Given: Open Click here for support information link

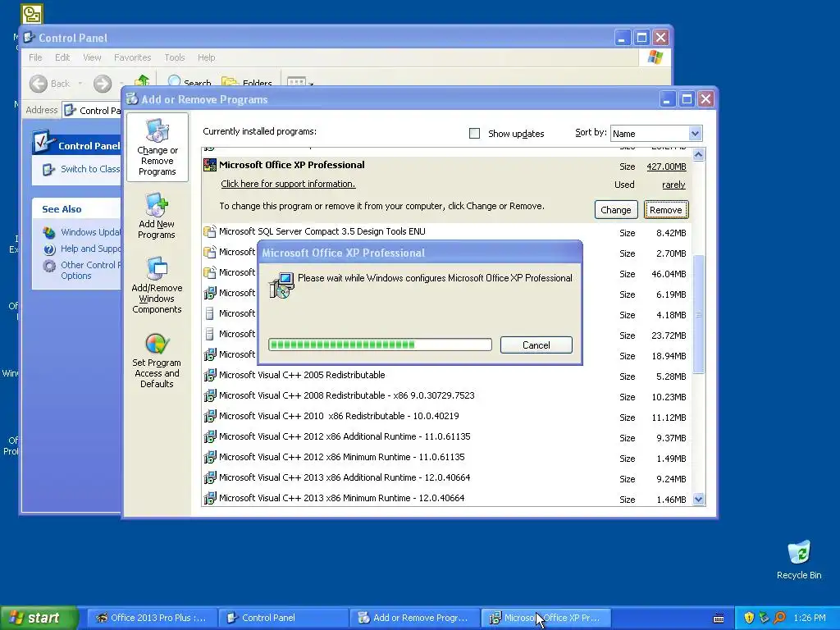Looking at the screenshot, I should coord(288,184).
